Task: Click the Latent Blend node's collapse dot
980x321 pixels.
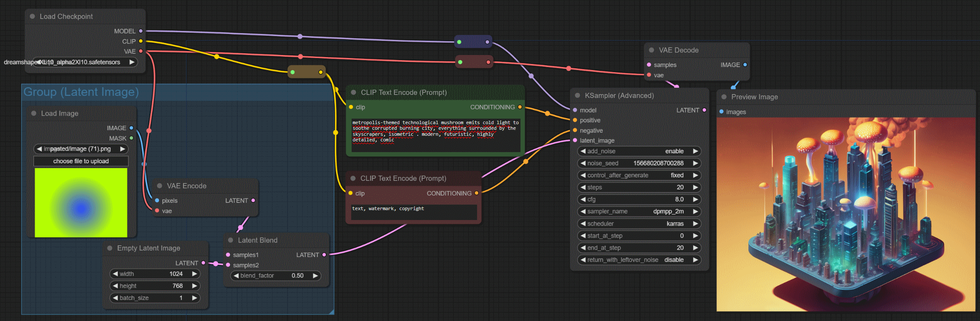Action: point(230,240)
